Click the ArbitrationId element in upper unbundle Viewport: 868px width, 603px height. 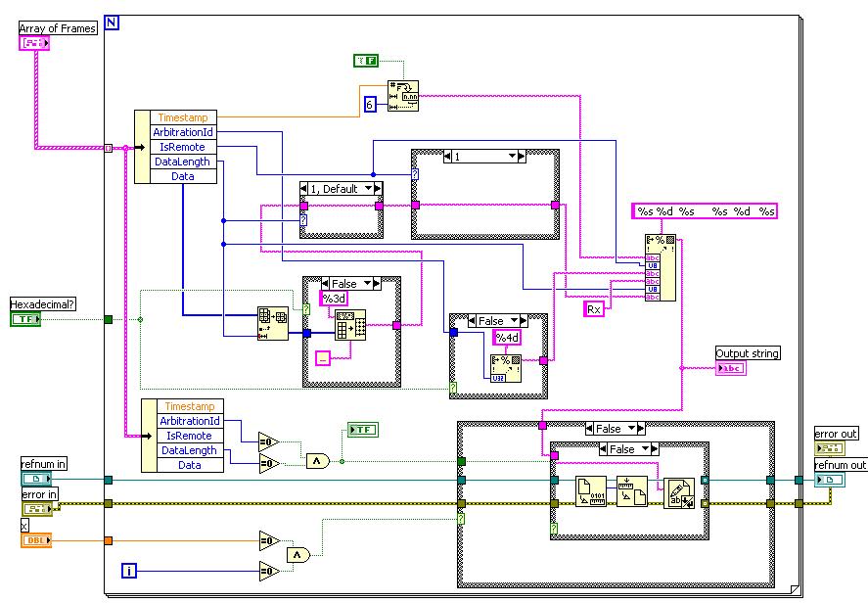(x=183, y=132)
